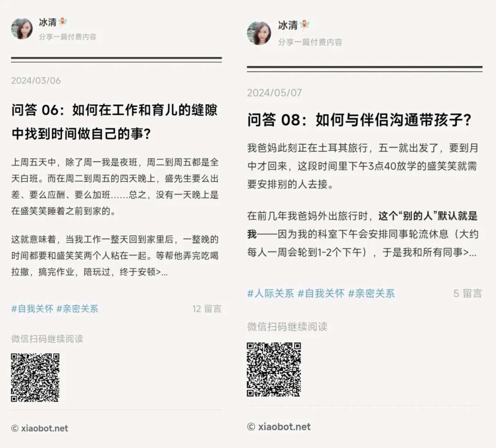View the 5 留言 comments
The width and height of the screenshot is (496, 448).
pyautogui.click(x=468, y=294)
